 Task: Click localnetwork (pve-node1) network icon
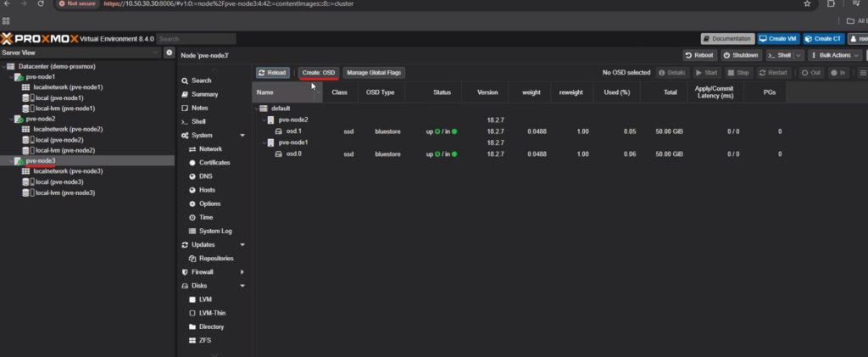[25, 87]
